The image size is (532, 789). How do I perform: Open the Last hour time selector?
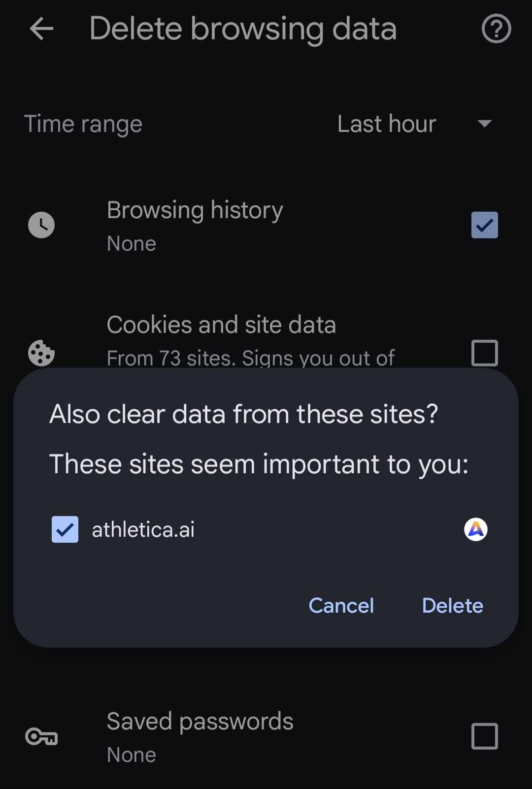(387, 124)
